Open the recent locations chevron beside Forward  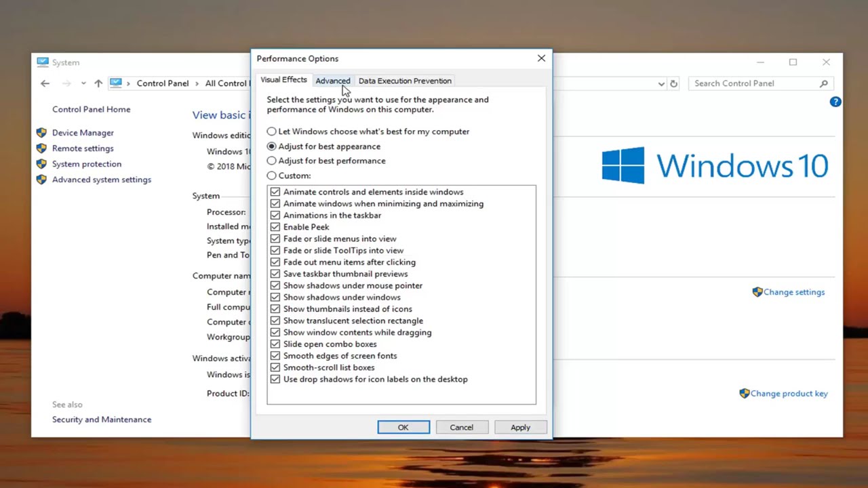pos(83,83)
